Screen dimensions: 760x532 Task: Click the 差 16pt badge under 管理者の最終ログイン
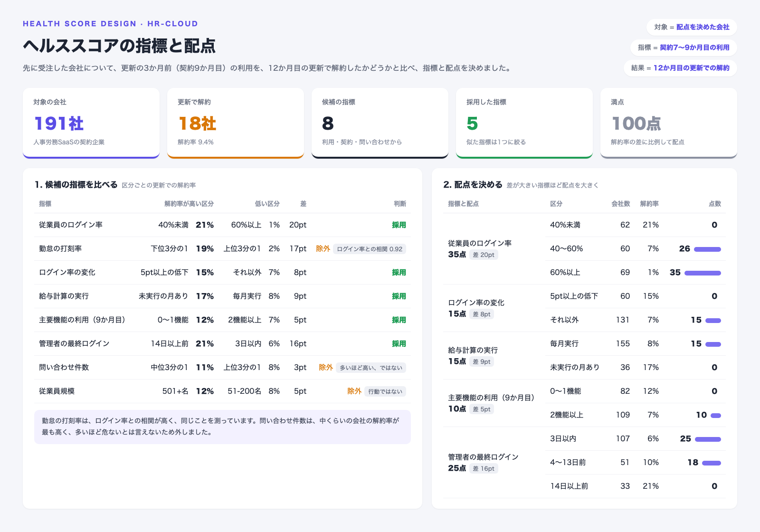click(484, 469)
